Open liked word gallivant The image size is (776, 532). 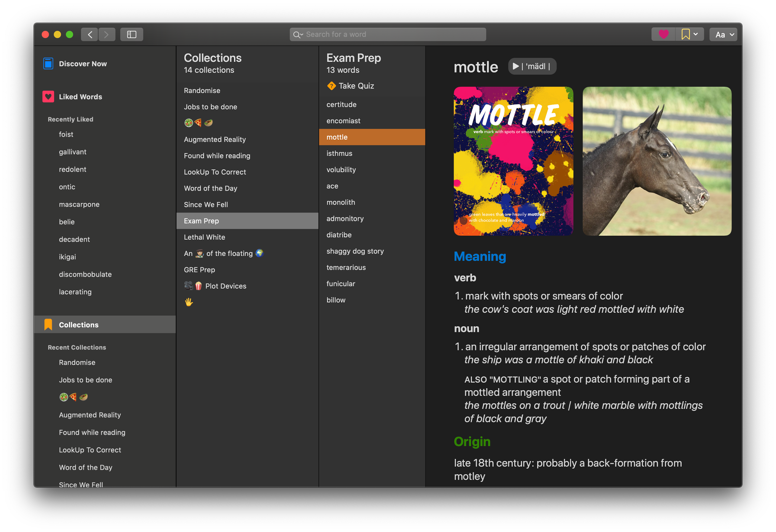73,152
